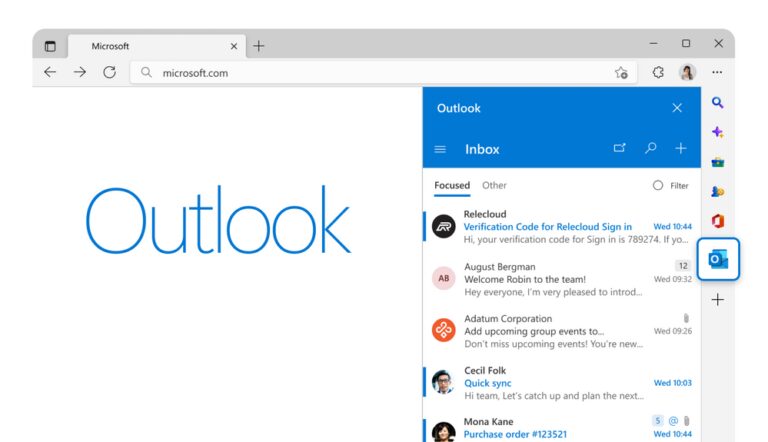This screenshot has height=442, width=768.
Task: Open Cecil Folk's Quick sync email
Action: point(560,383)
